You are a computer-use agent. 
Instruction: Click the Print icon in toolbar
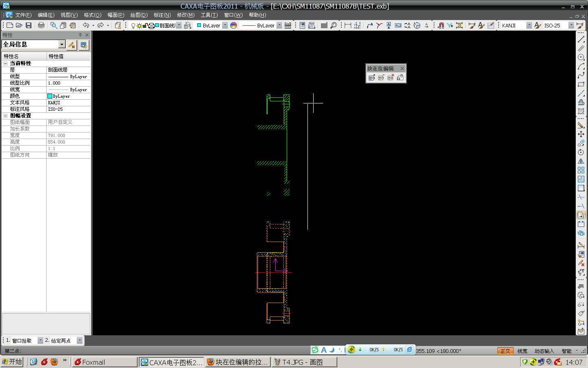click(41, 25)
